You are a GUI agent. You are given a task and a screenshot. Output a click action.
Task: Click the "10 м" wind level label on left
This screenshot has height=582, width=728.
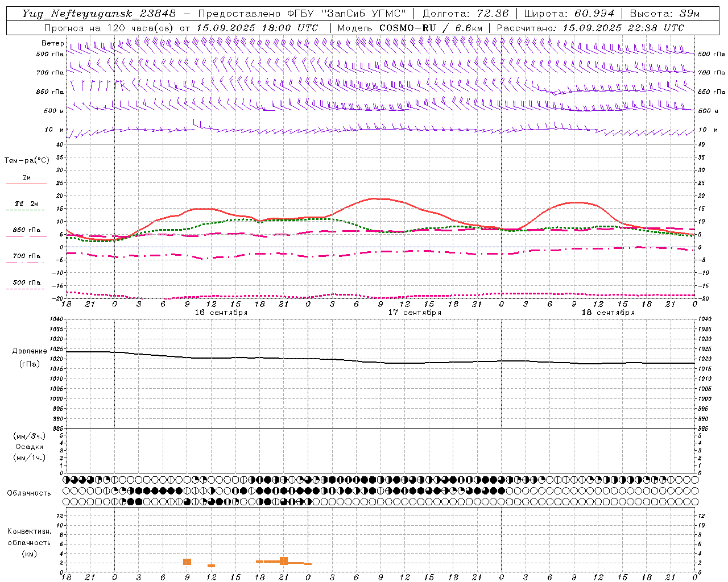coord(55,130)
